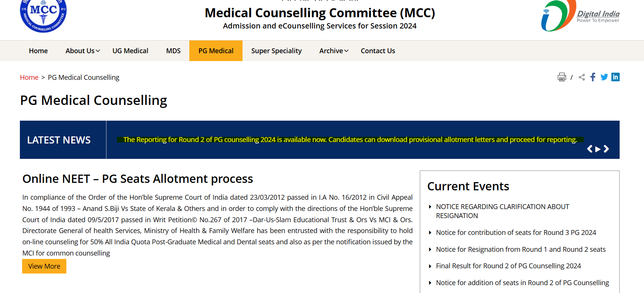Click the View More button
Screen dimensions: 644x293
(x=44, y=266)
